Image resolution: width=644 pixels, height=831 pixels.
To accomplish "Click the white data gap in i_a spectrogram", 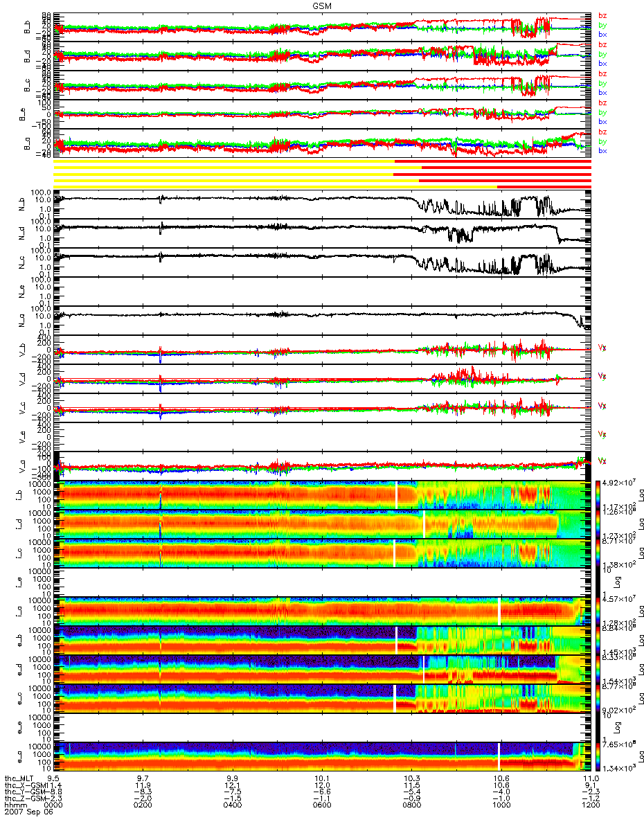I will point(499,611).
